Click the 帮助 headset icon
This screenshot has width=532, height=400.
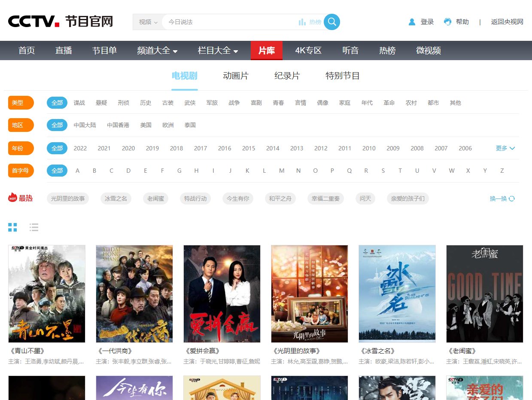coord(448,22)
